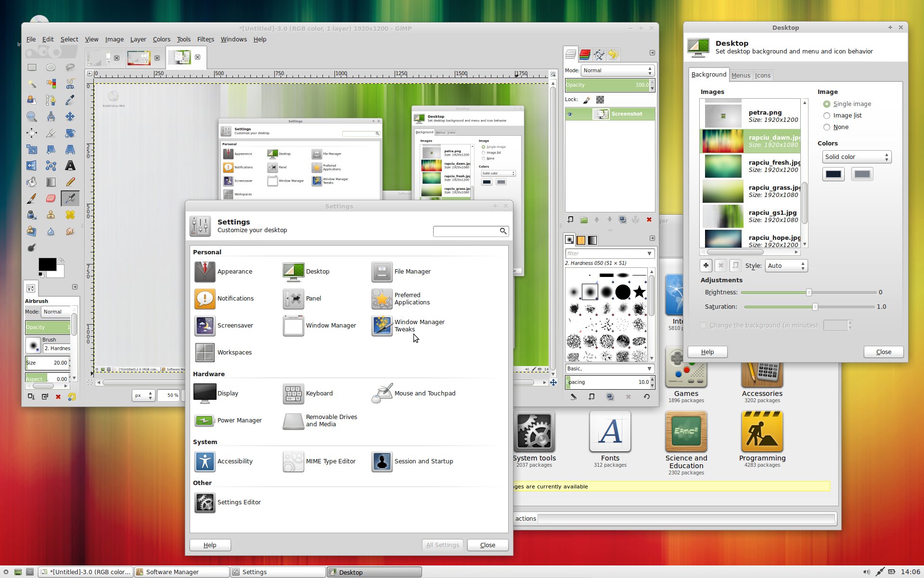This screenshot has height=578, width=924.
Task: Open the Basic brush tag dropdown
Action: click(x=610, y=368)
